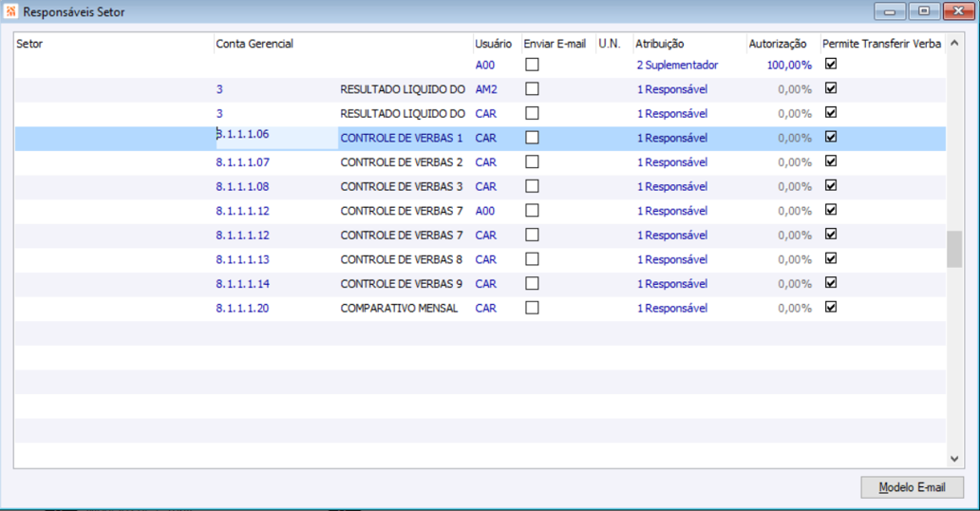Uncheck Permite Transferir Verba for the 2 Suplementador row

coord(831,64)
